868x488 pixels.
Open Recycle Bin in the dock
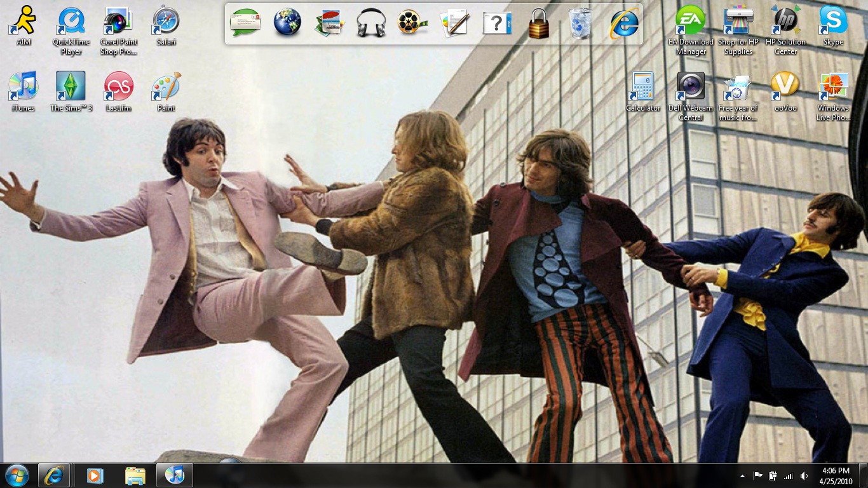(581, 24)
